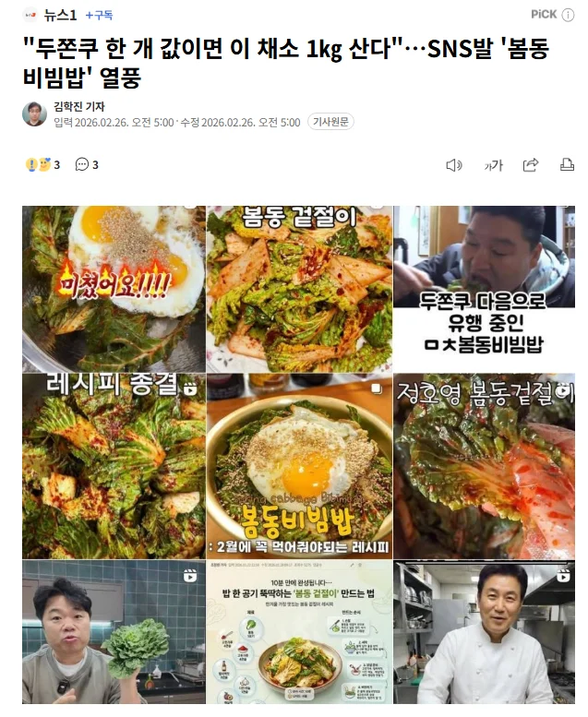The width and height of the screenshot is (588, 717).
Task: Click the 뉴스1 press logo icon
Action: click(x=30, y=15)
